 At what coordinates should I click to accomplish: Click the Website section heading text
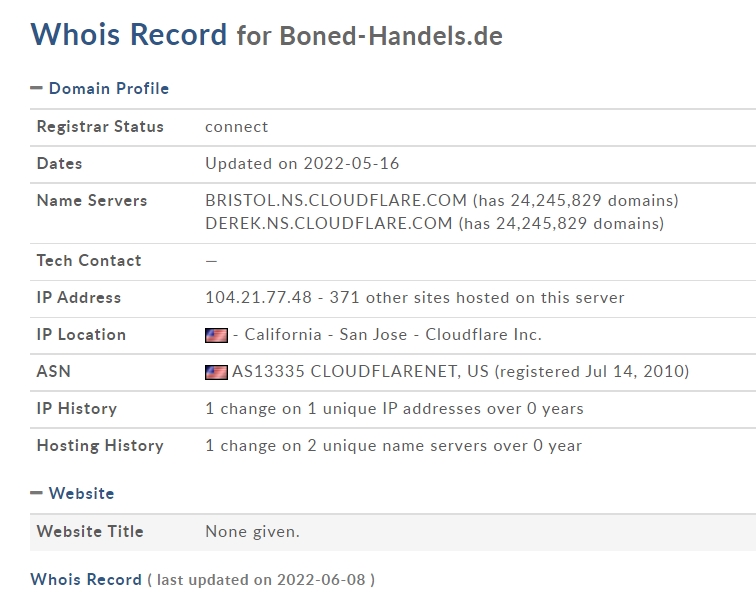(82, 493)
